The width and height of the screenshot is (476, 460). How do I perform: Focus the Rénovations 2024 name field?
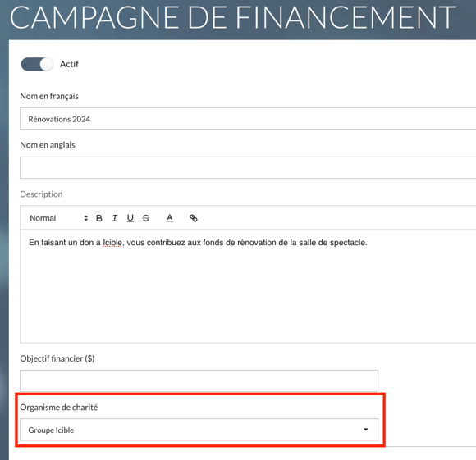(248, 119)
